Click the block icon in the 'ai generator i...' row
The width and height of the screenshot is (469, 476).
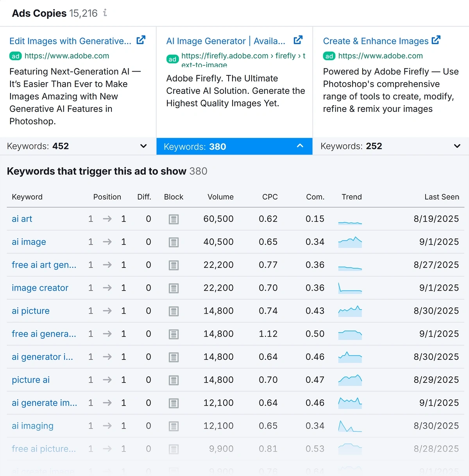174,357
